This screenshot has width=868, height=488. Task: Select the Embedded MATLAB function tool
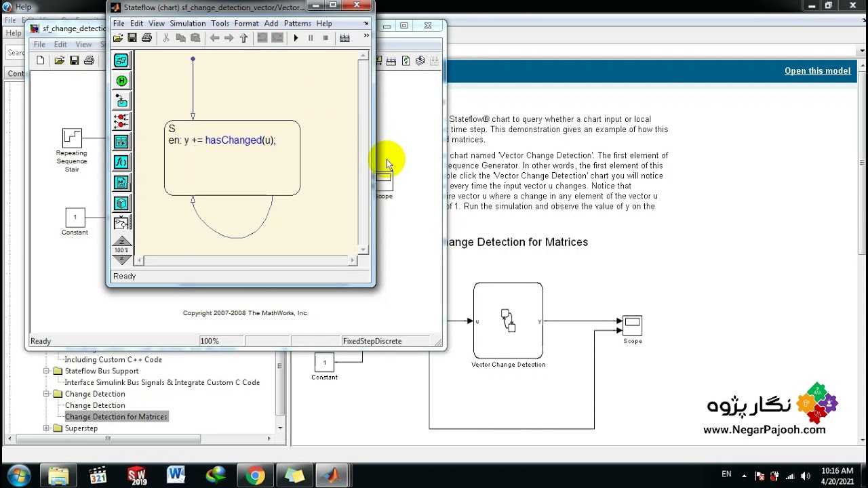121,182
